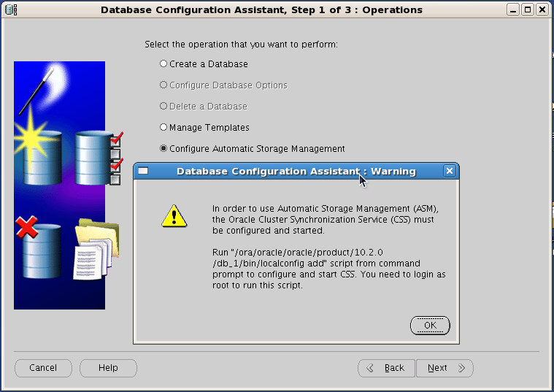This screenshot has width=554, height=392.
Task: Select Configure Database Options radio button
Action: (x=163, y=85)
